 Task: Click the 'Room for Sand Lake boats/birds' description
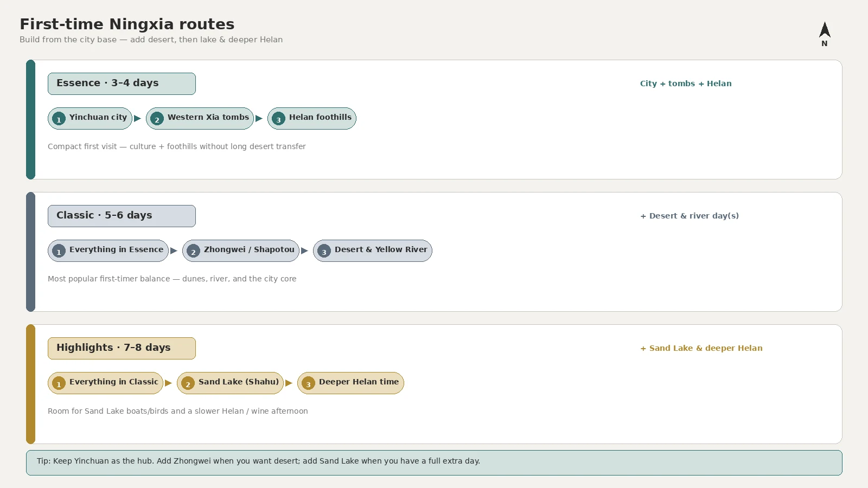click(x=178, y=411)
